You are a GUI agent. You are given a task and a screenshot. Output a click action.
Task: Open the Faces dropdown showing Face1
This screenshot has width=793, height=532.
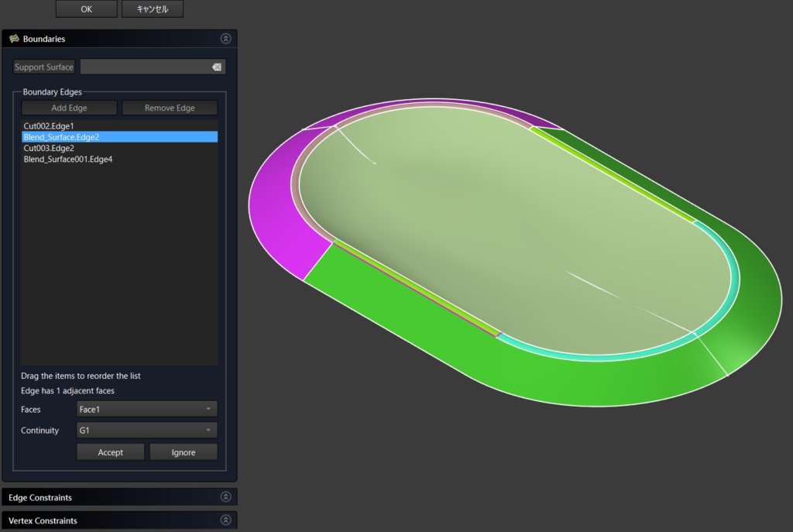pyautogui.click(x=146, y=409)
